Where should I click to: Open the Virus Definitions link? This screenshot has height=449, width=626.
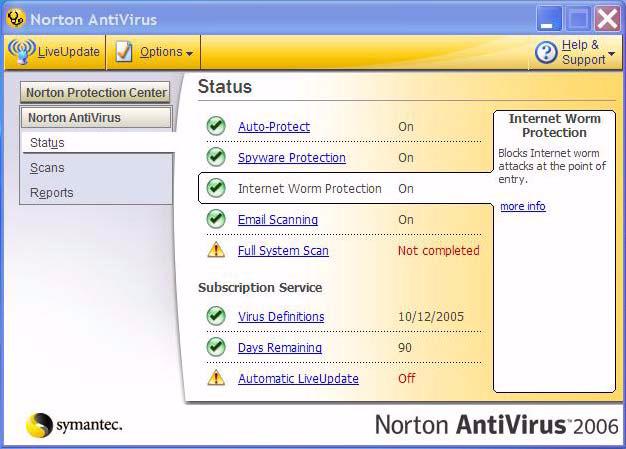pos(281,316)
